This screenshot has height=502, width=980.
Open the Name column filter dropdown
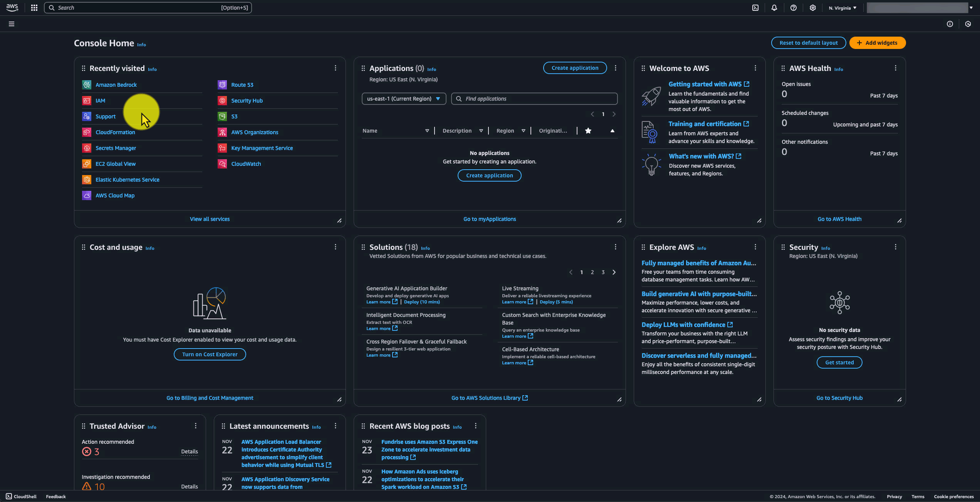[x=427, y=130]
